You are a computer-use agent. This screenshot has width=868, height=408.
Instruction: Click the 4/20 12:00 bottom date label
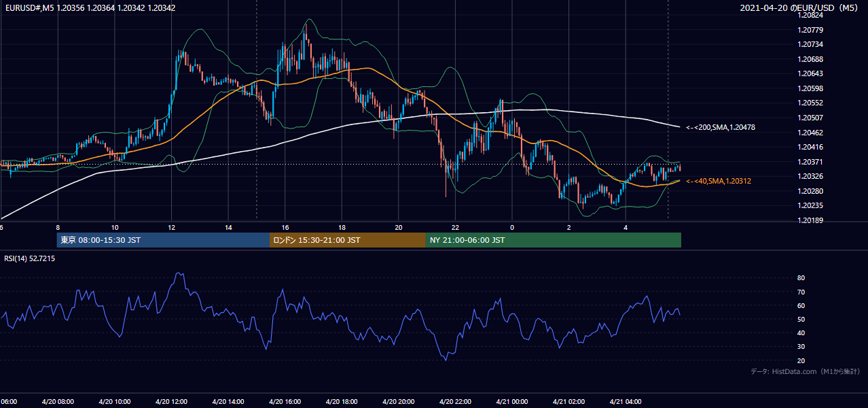tap(170, 401)
